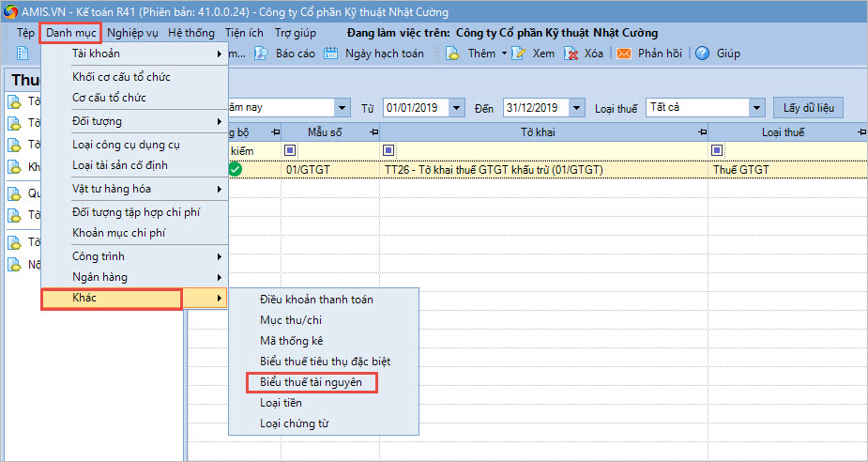
Task: Click the pin icon in Tờ khai header
Action: click(702, 132)
